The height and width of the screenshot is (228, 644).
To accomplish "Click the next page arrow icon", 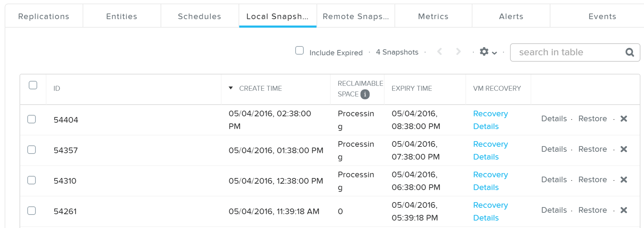I will pyautogui.click(x=458, y=51).
